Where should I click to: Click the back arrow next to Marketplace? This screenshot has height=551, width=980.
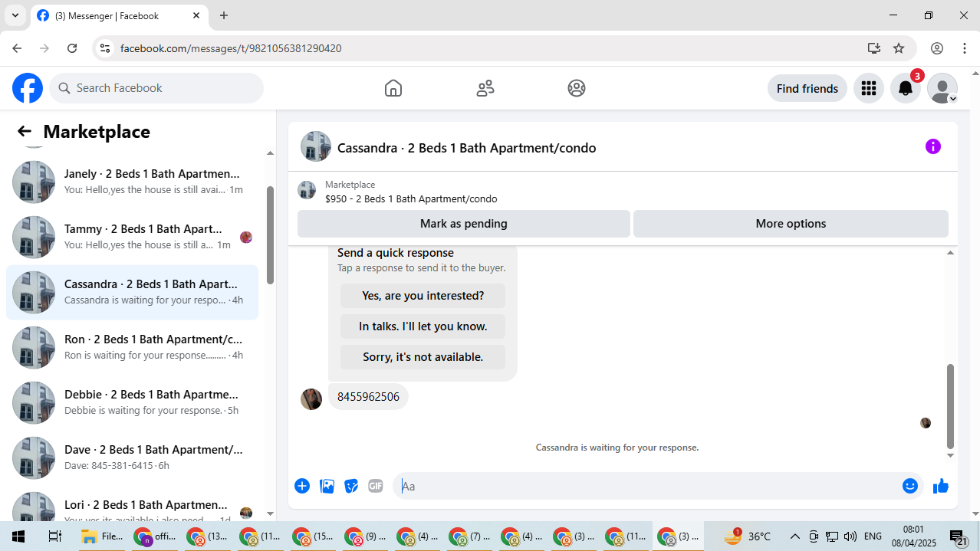[25, 132]
